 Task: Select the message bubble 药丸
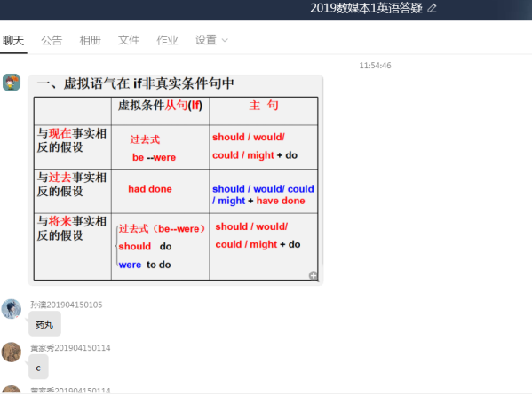click(44, 324)
